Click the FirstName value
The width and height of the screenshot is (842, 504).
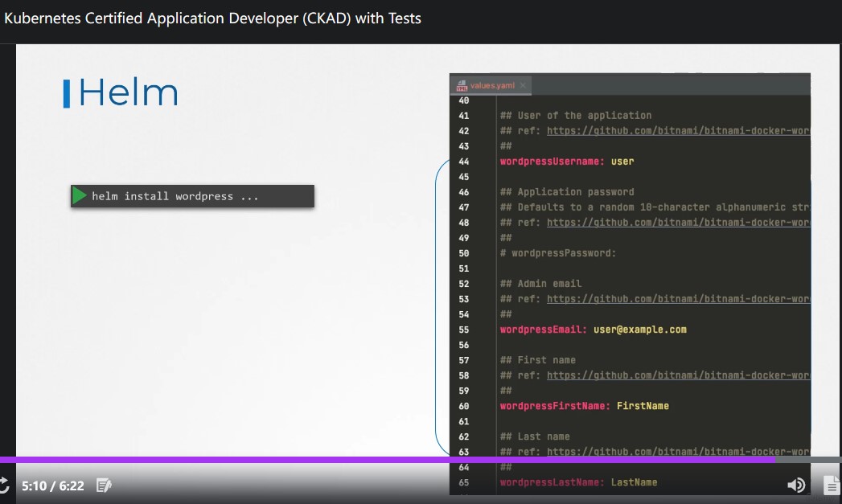643,406
